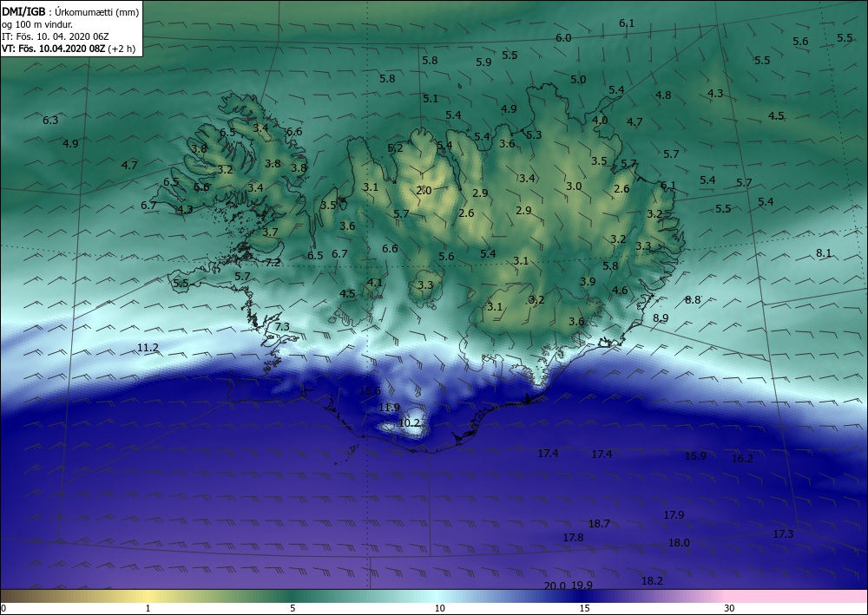Click the 11.2 value southwest of Iceland
The image size is (868, 615).
pos(148,348)
